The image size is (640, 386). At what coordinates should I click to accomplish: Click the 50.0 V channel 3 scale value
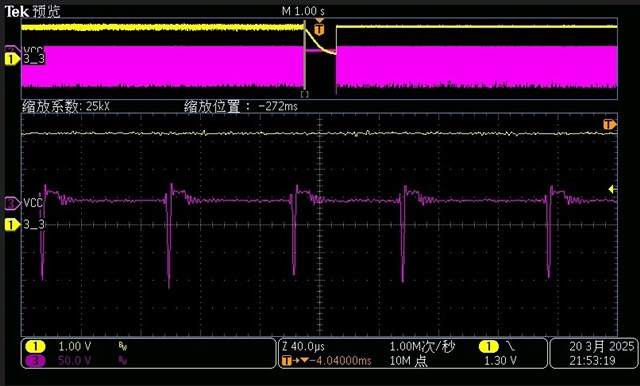point(74,361)
